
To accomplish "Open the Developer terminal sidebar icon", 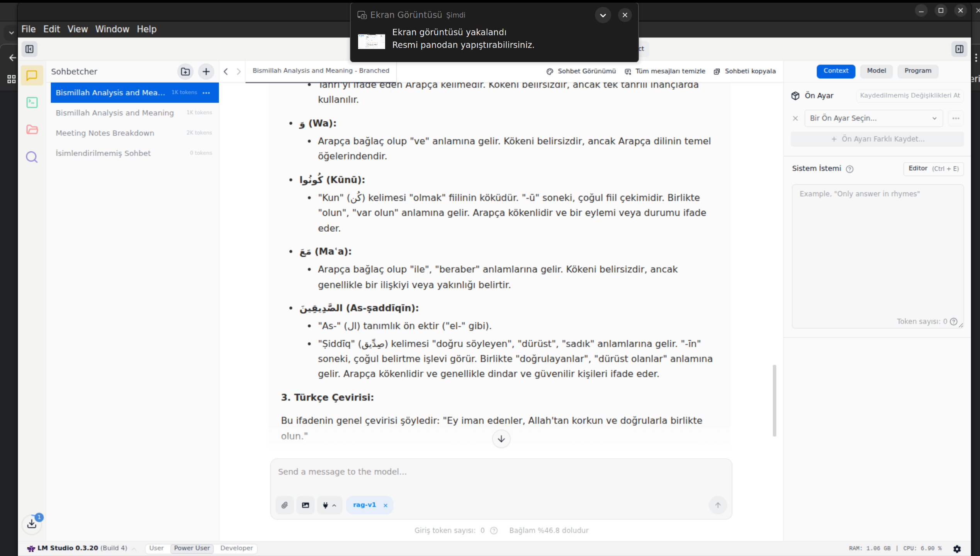I will click(32, 102).
